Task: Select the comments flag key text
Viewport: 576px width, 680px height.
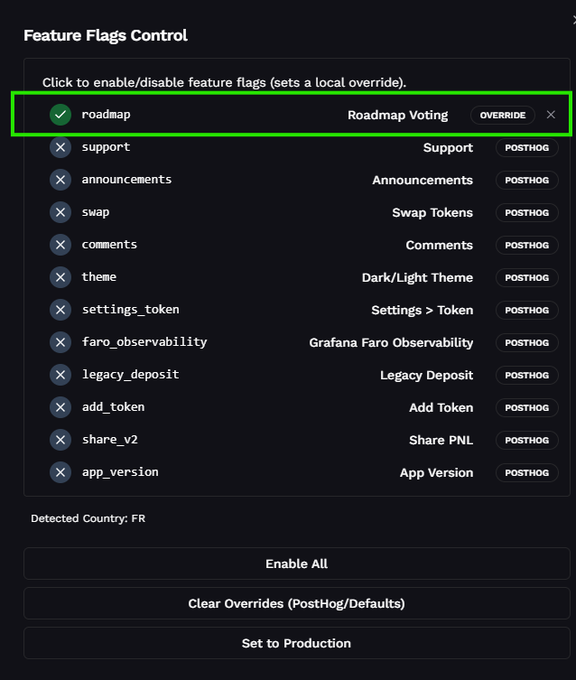Action: point(109,245)
